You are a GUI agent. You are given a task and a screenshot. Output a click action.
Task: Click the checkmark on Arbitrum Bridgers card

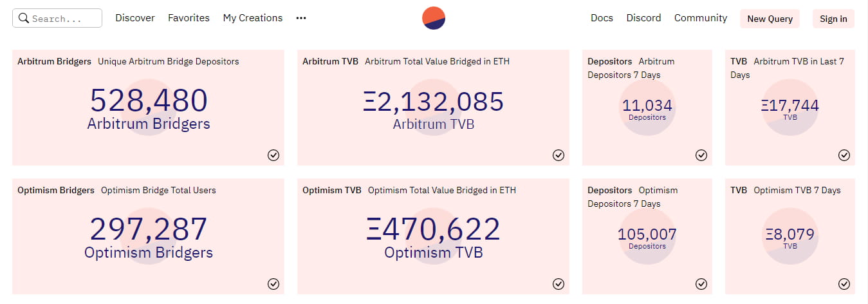pyautogui.click(x=273, y=155)
